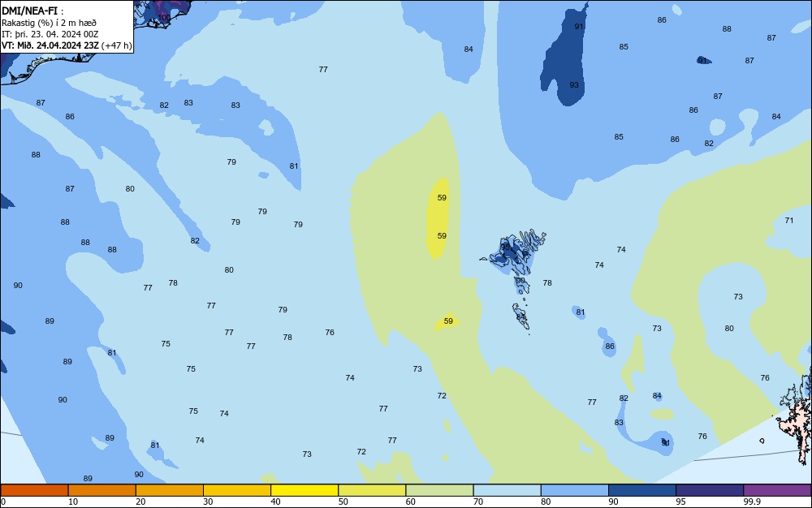Viewport: 812px width, 508px height.
Task: Click the legend tick label "70"
Action: (x=478, y=502)
